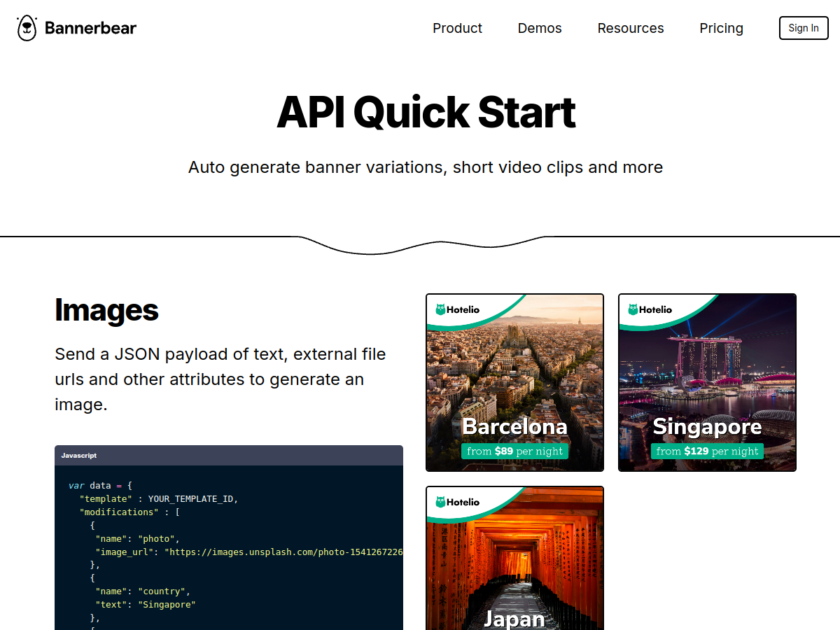Click the 'from $89 per night' price badge

coord(514,451)
